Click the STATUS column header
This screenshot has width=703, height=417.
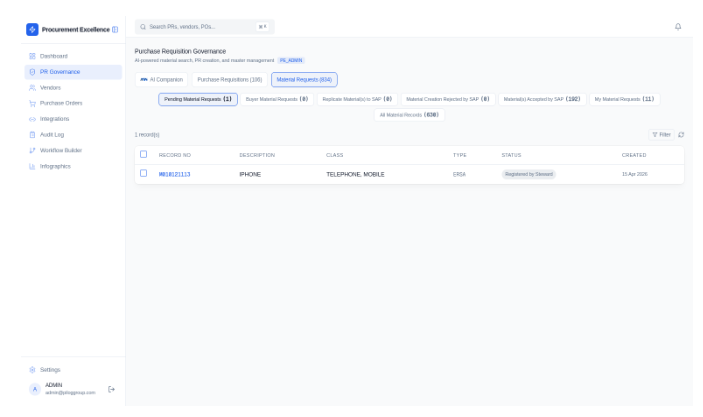coord(512,155)
